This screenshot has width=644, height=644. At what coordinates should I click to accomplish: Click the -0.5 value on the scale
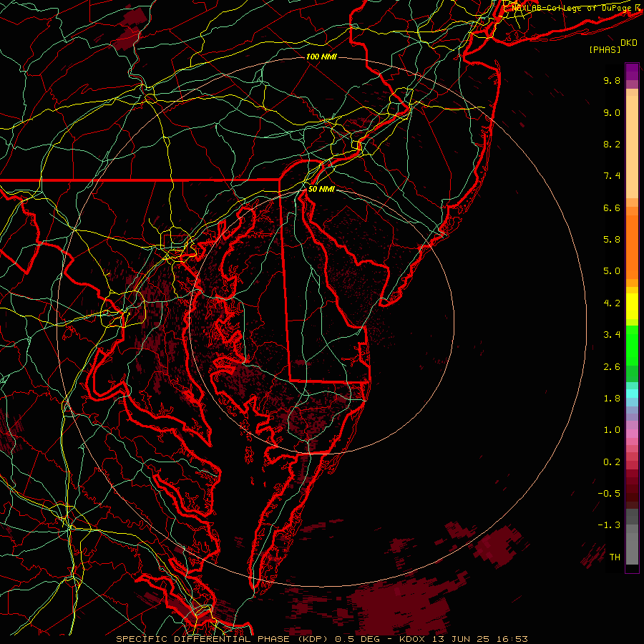pyautogui.click(x=609, y=493)
